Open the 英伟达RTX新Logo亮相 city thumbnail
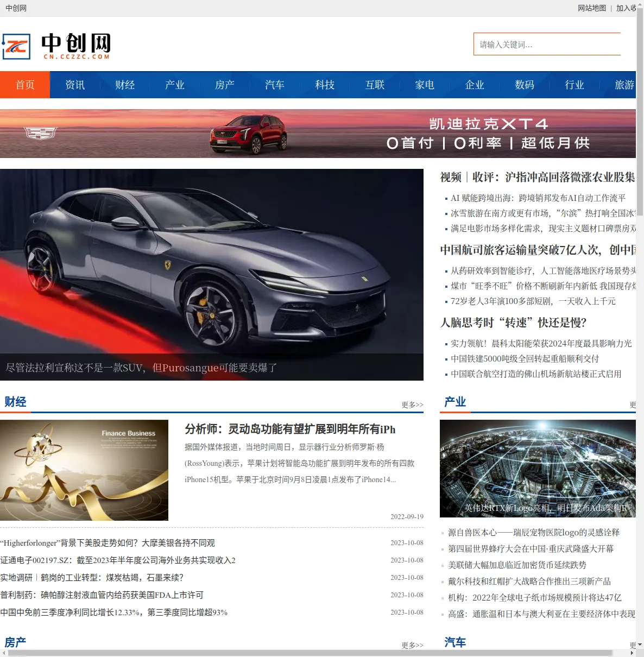The height and width of the screenshot is (657, 644). coord(538,469)
